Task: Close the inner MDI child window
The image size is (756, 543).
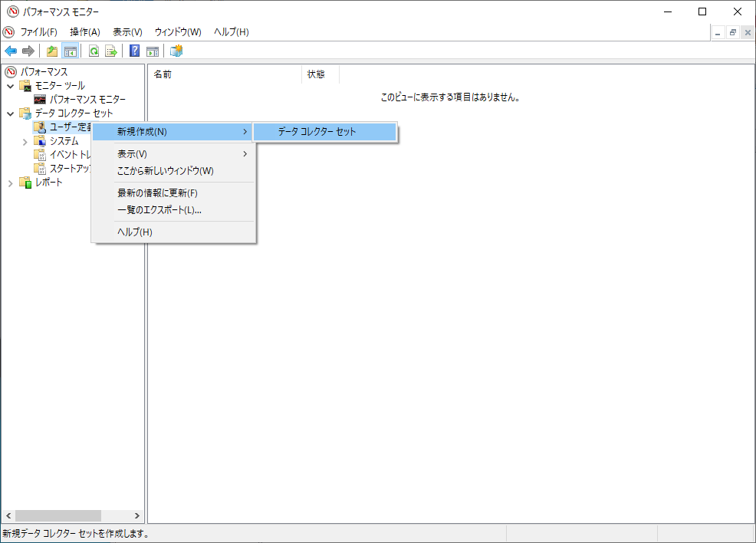Action: click(x=748, y=32)
